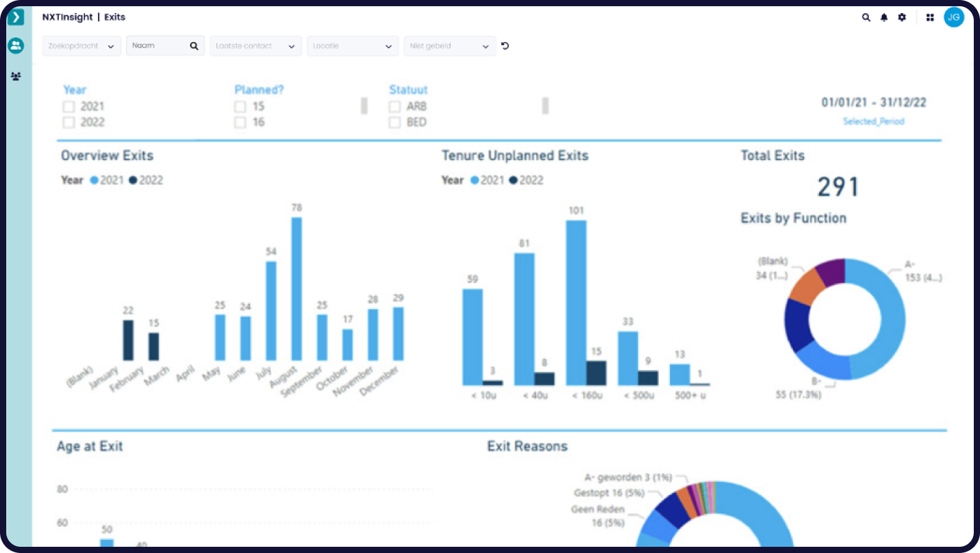Select the July bar labeled 54

(271, 311)
